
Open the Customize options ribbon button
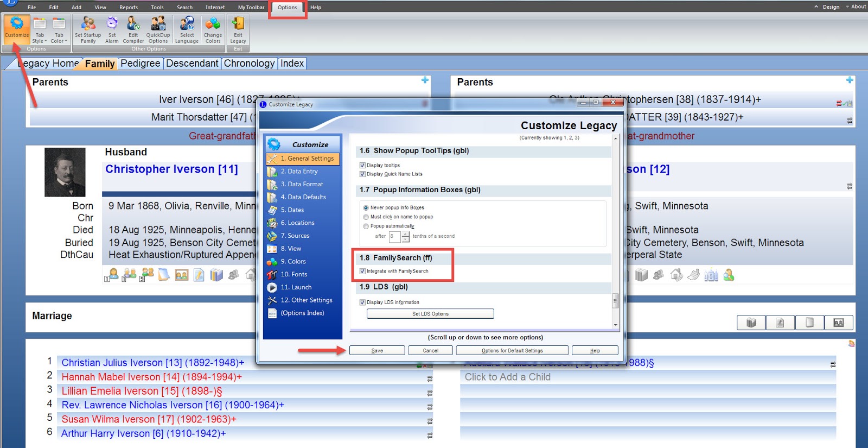tap(17, 29)
